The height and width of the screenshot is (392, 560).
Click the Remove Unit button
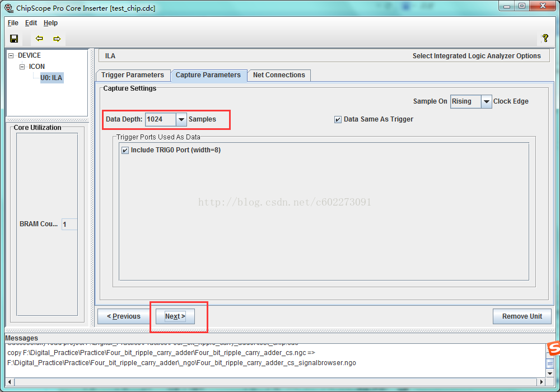point(522,316)
